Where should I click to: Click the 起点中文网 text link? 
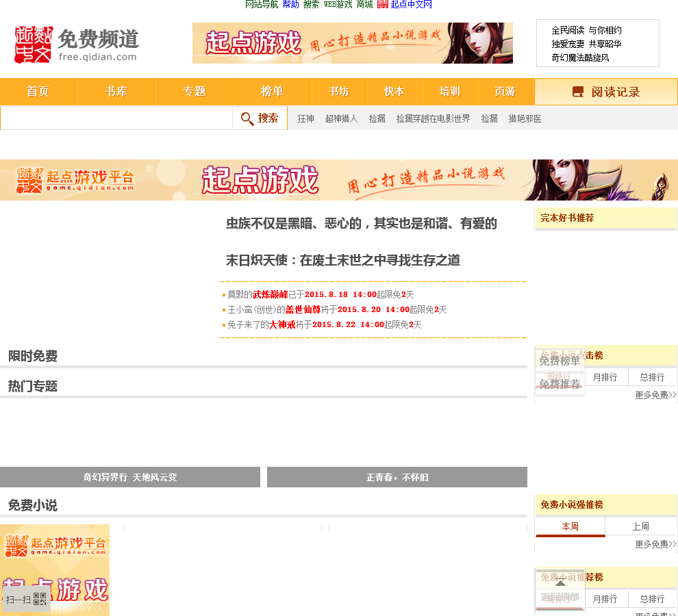(411, 4)
